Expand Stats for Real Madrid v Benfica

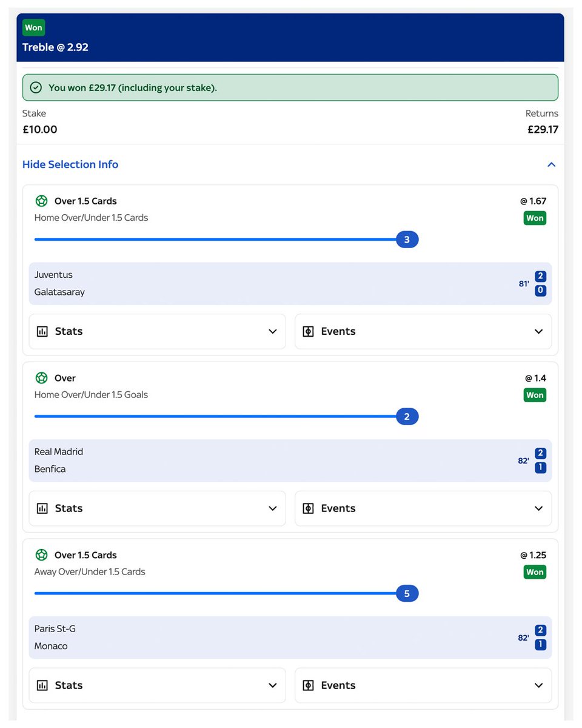pos(157,508)
